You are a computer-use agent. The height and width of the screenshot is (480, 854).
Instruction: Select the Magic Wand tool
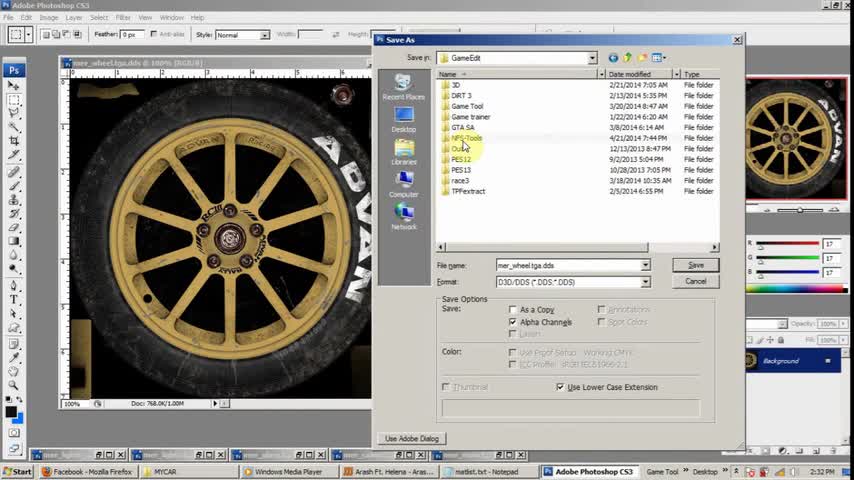pos(14,128)
